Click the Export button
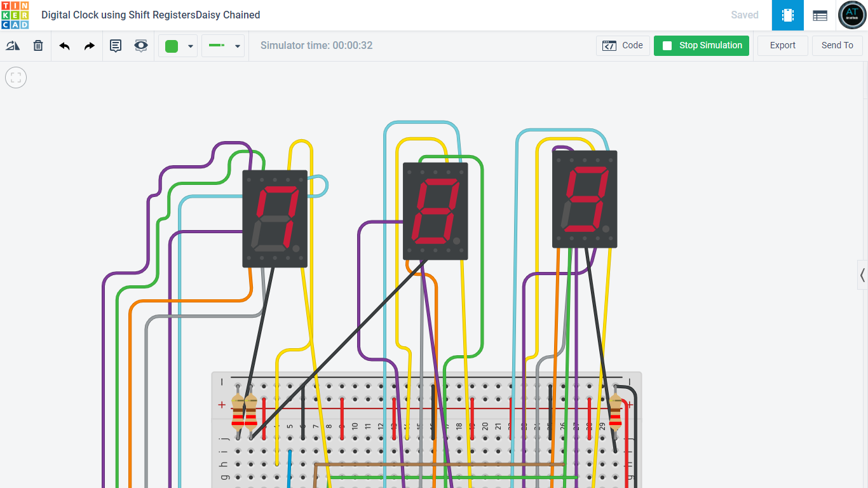 [x=782, y=46]
